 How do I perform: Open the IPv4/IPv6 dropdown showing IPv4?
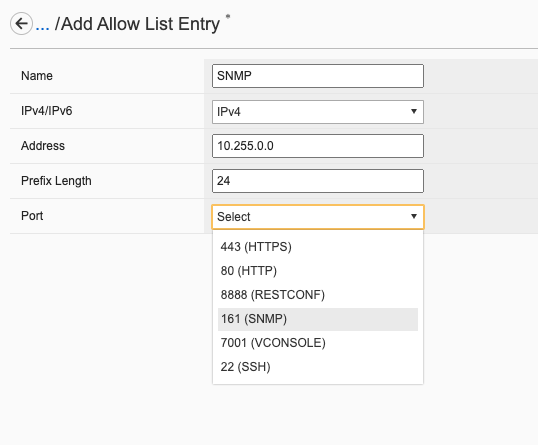[x=318, y=112]
